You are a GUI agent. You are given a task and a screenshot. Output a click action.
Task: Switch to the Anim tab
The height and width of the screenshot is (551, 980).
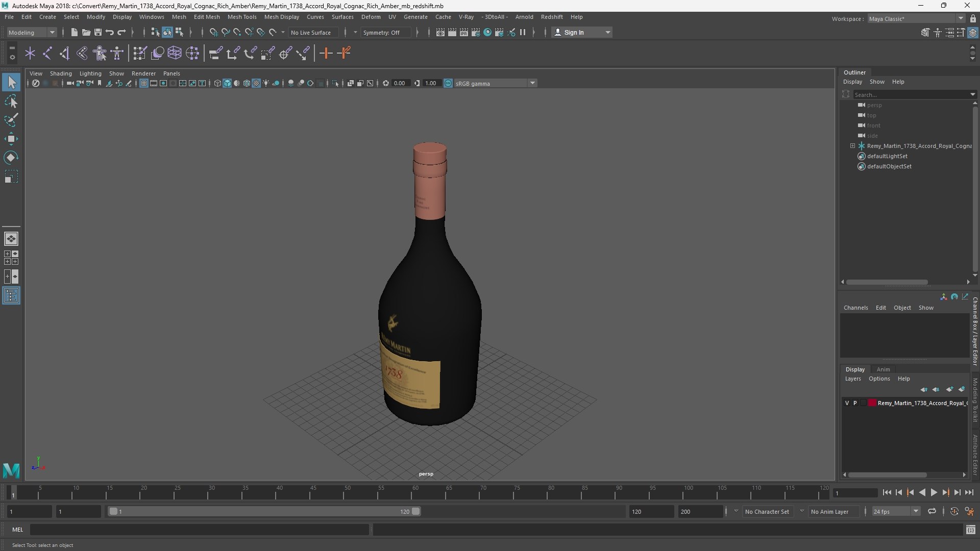click(883, 369)
